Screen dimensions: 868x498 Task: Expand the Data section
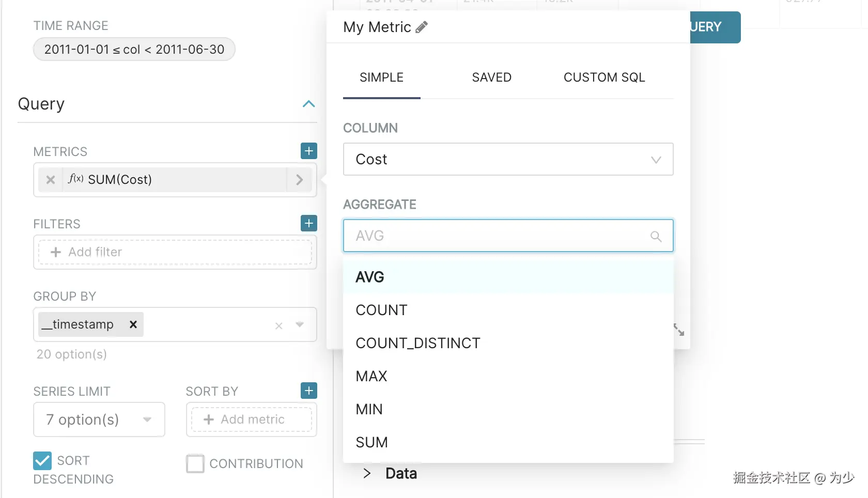pos(367,473)
